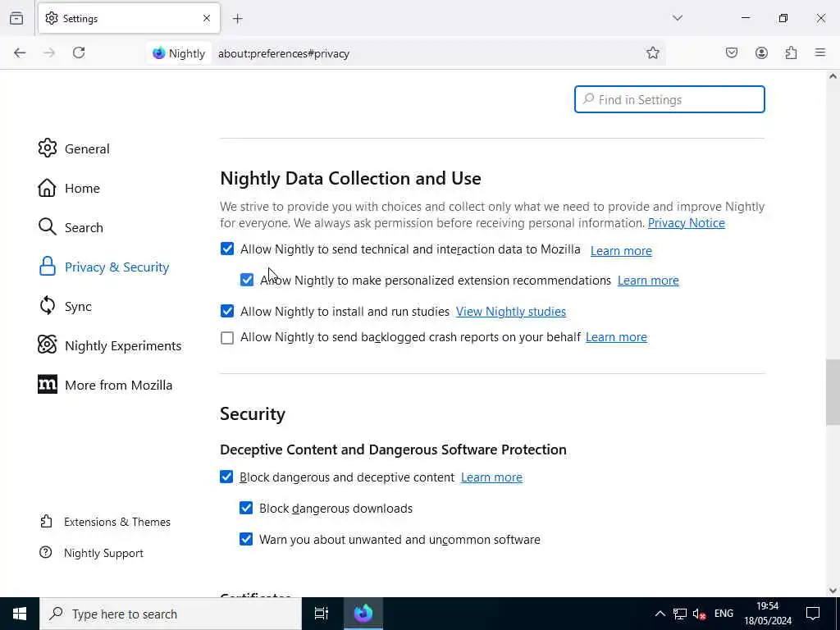Image resolution: width=840 pixels, height=630 pixels.
Task: Reload the page with the refresh icon
Action: [x=79, y=52]
